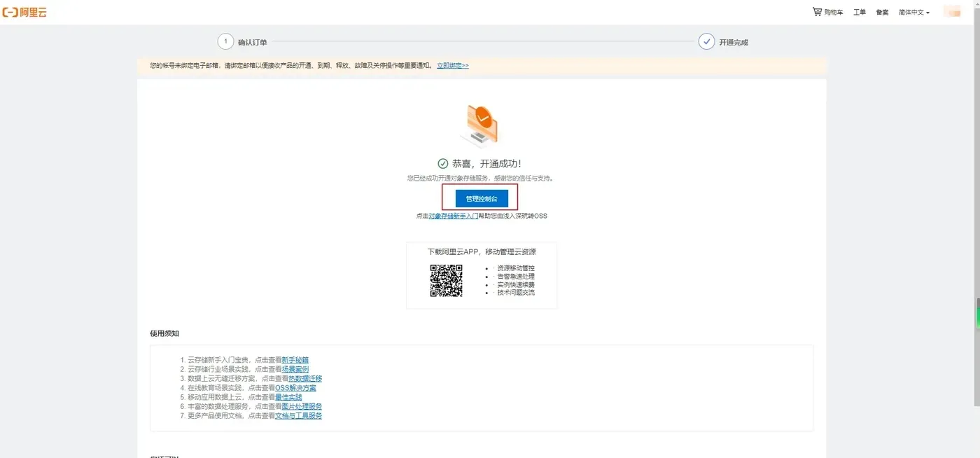Image resolution: width=980 pixels, height=458 pixels.
Task: Open the 热数据迁移 link
Action: (x=305, y=378)
